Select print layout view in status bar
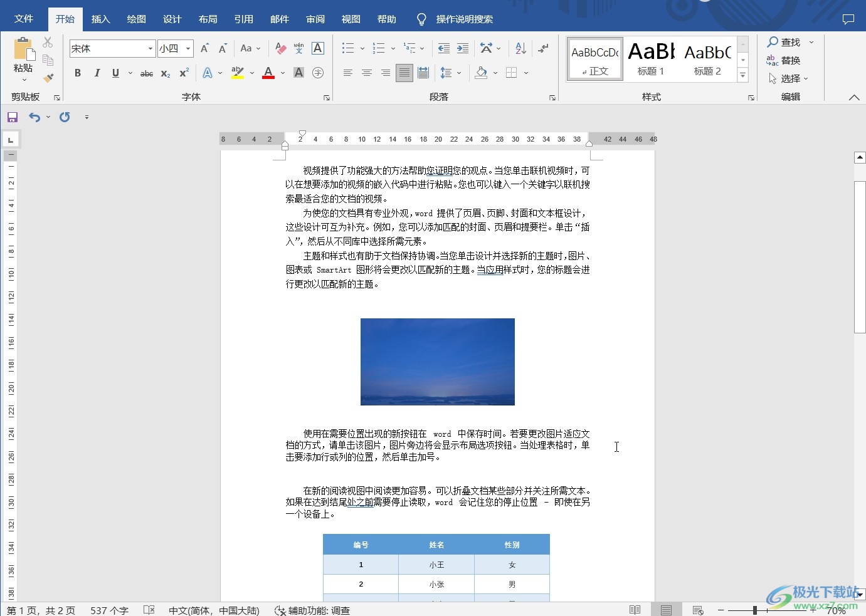The width and height of the screenshot is (866, 616). pyautogui.click(x=666, y=610)
